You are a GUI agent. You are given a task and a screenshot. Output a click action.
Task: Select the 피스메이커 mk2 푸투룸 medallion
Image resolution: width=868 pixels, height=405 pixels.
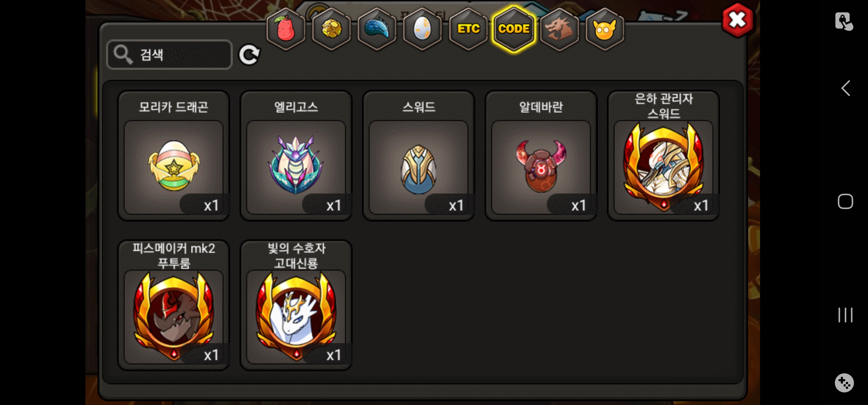(174, 305)
